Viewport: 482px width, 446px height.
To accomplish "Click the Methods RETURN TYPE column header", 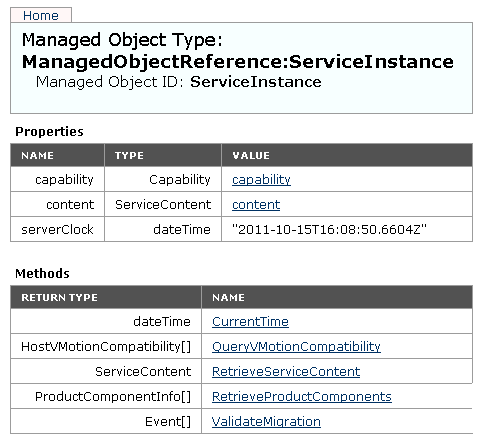I will 106,297.
